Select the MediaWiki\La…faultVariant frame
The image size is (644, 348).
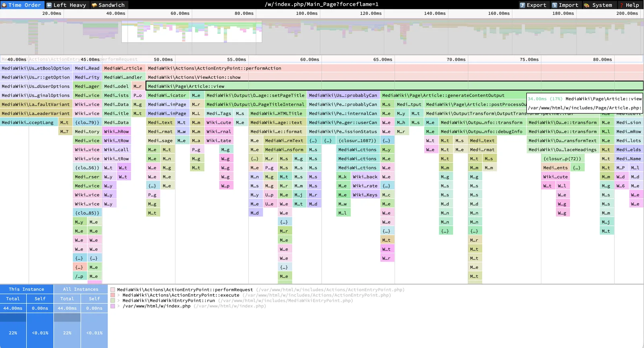pos(36,104)
